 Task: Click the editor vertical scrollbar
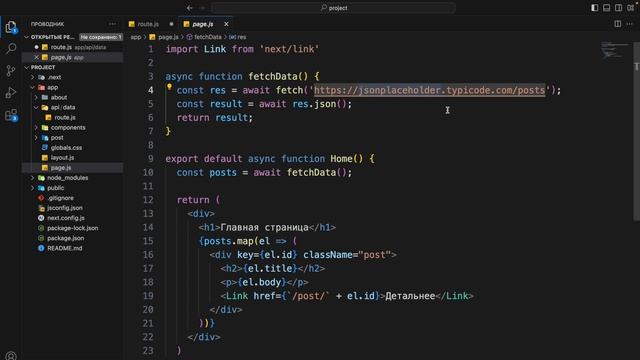coord(636,131)
